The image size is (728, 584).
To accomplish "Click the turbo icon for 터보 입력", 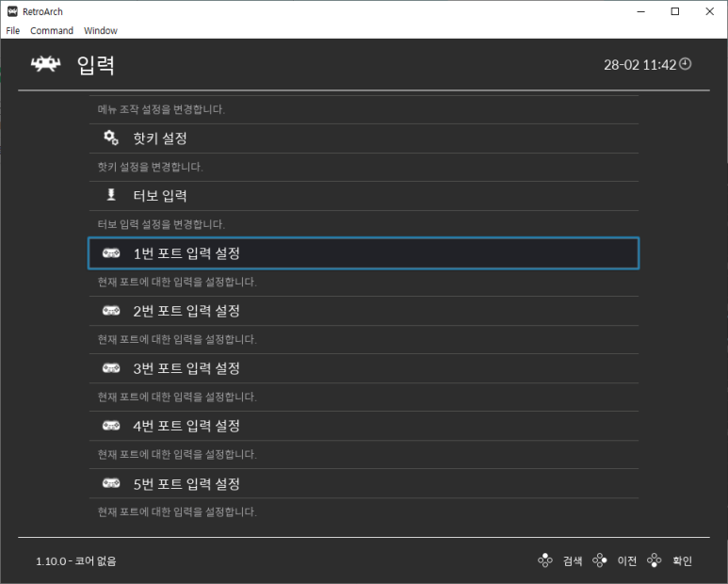I will 111,195.
